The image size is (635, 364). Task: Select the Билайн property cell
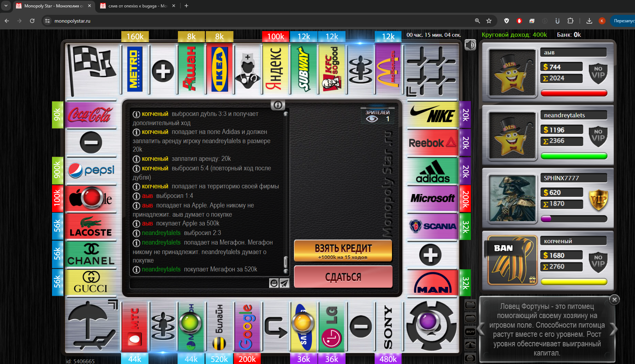click(219, 327)
